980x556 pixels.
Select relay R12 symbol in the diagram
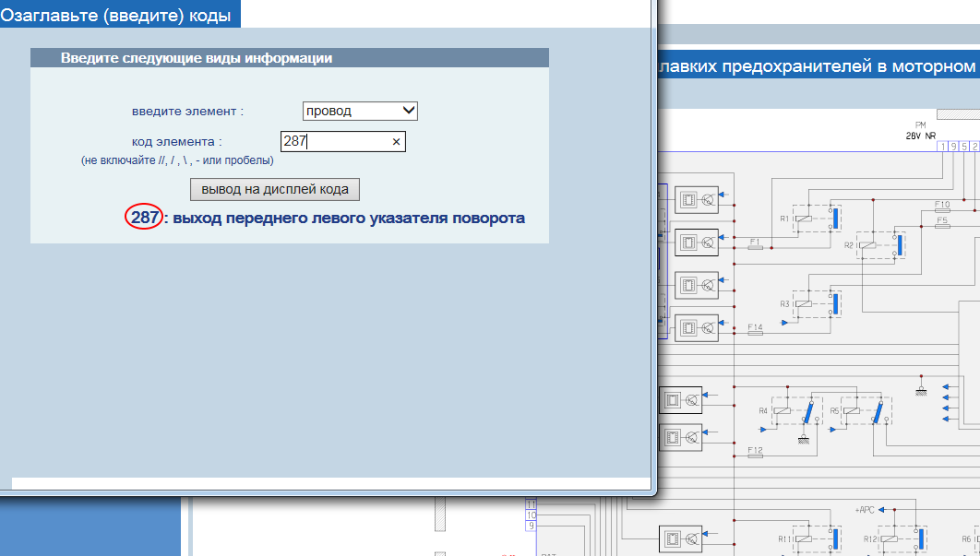click(902, 538)
